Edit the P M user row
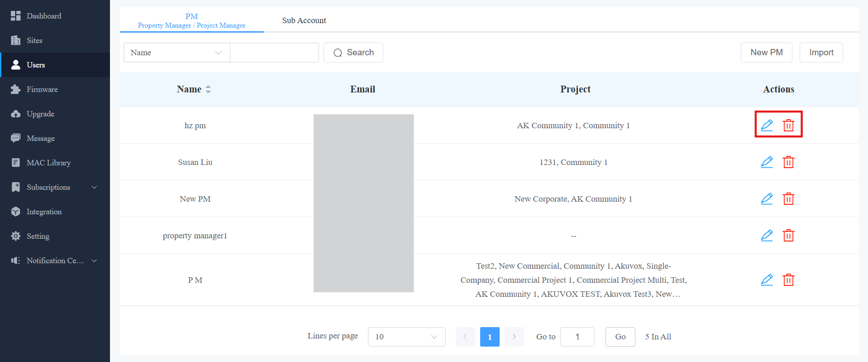The image size is (868, 362). point(767,280)
